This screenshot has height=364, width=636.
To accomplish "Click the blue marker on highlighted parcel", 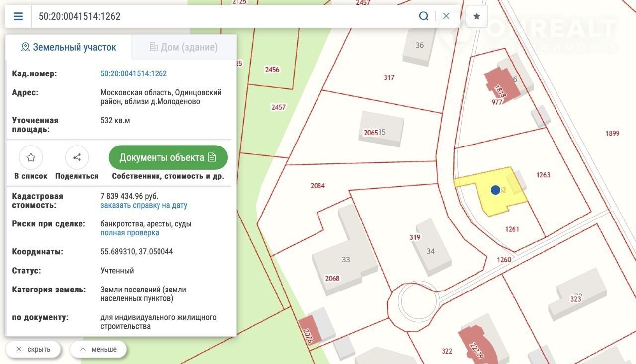I will coord(495,190).
